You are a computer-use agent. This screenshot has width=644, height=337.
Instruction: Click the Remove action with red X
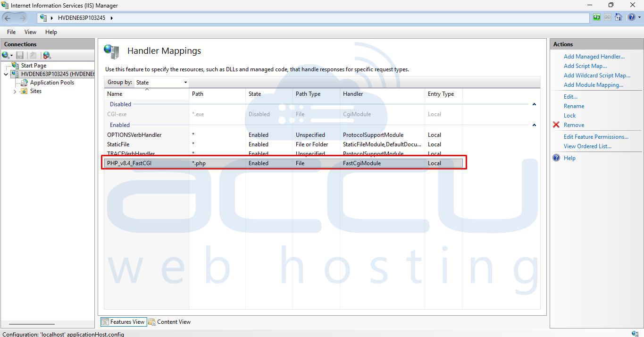pyautogui.click(x=574, y=125)
